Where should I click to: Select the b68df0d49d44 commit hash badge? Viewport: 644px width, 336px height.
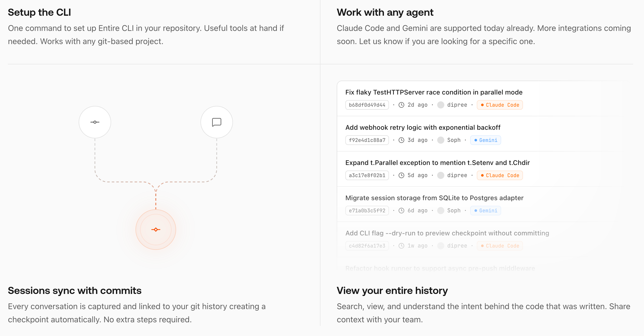(367, 105)
